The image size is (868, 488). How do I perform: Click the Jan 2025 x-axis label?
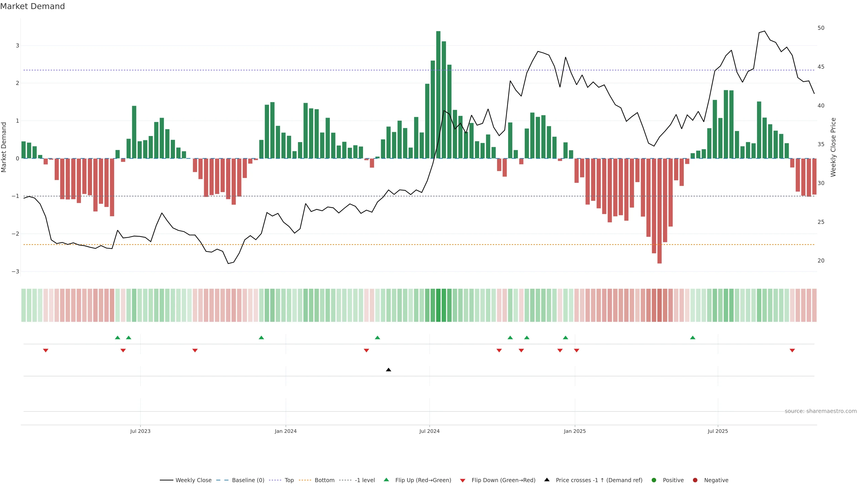point(575,431)
